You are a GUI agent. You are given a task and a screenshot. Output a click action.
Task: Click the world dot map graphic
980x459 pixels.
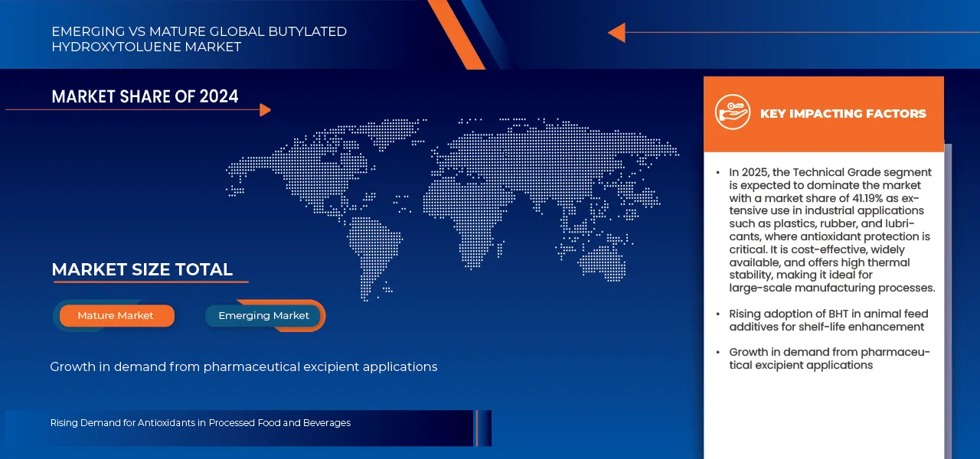point(452,207)
